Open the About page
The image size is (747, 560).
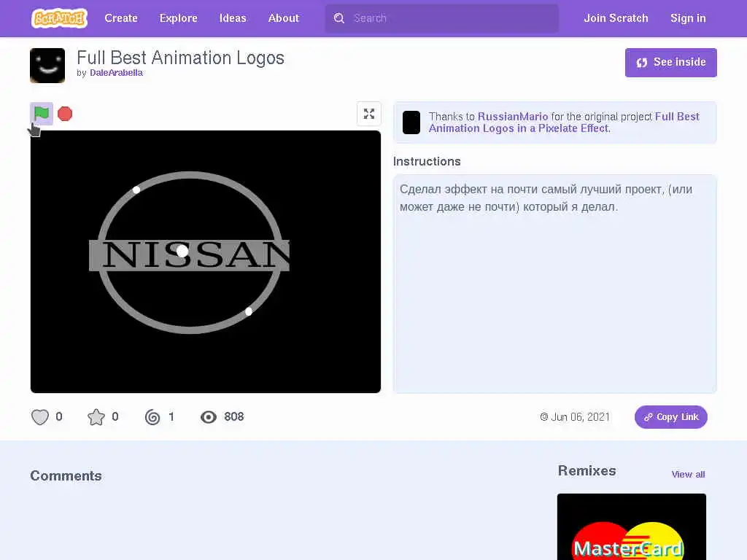[x=284, y=18]
